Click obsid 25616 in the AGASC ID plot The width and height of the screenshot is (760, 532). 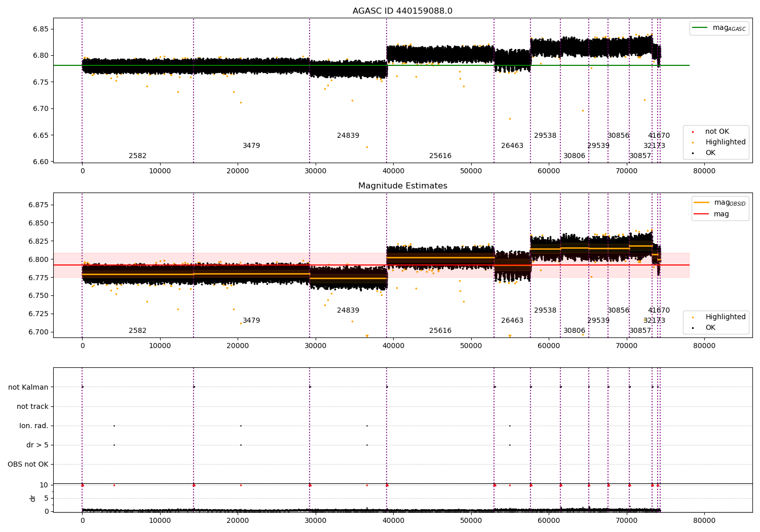coord(440,156)
